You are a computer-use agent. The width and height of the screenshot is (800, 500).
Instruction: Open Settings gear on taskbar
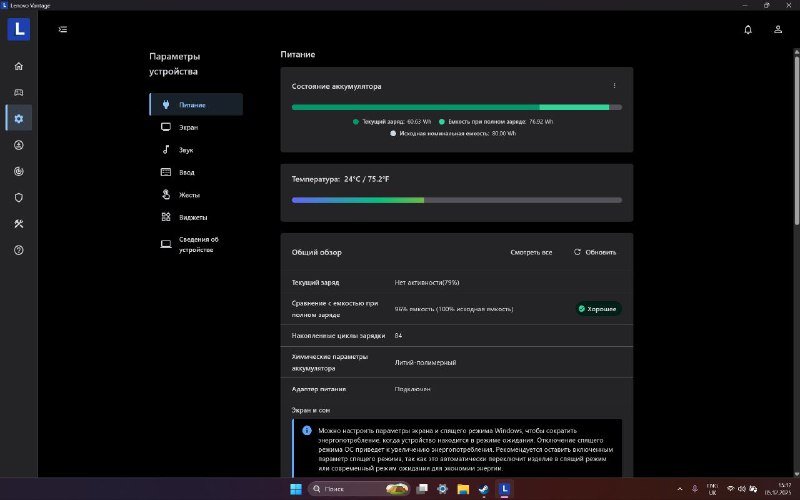tap(442, 489)
